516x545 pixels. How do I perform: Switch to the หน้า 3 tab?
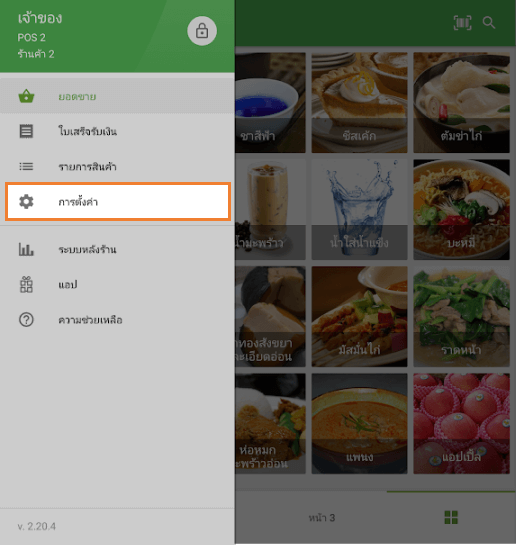point(322,518)
